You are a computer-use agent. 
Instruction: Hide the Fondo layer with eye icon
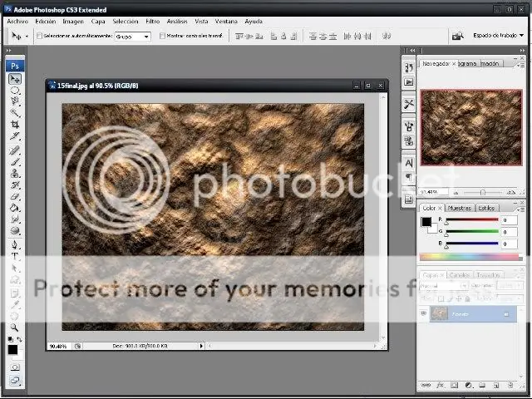tap(423, 313)
